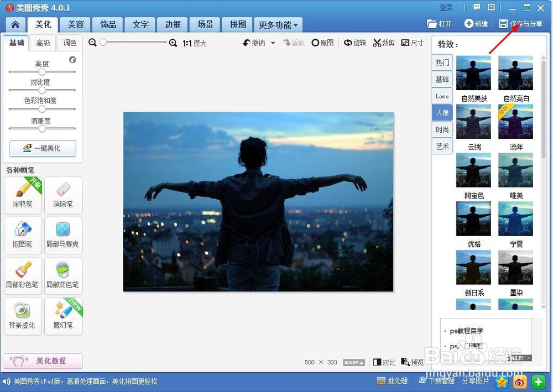The image size is (553, 392).
Task: Select the 涂鸦笔 graffiti brush tool
Action: (23, 195)
